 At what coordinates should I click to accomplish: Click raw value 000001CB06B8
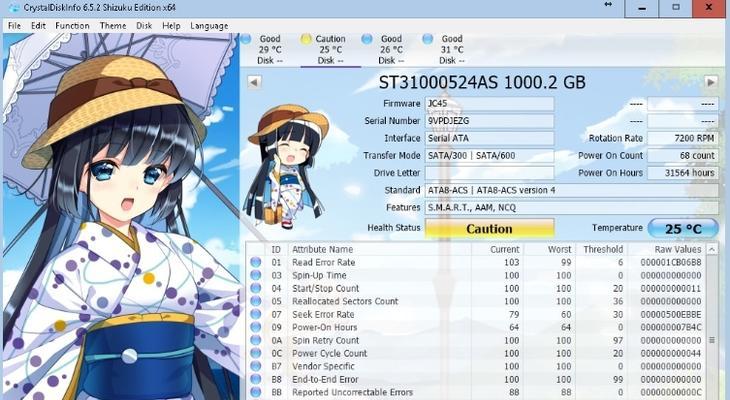670,262
